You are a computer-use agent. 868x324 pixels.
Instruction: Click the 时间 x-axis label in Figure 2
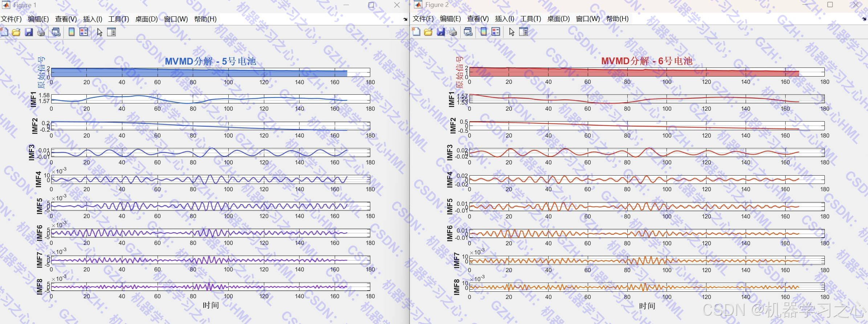coord(647,306)
